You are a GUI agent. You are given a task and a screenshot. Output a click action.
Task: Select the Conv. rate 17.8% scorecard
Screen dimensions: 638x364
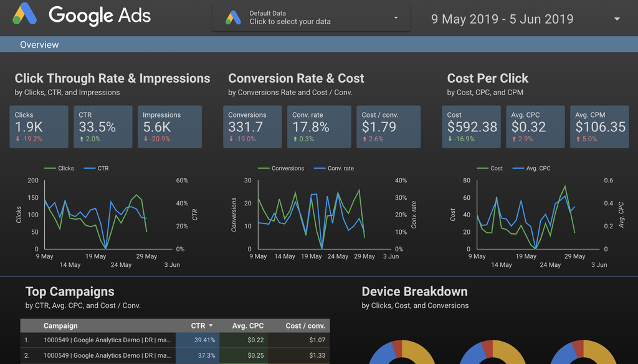pos(318,127)
